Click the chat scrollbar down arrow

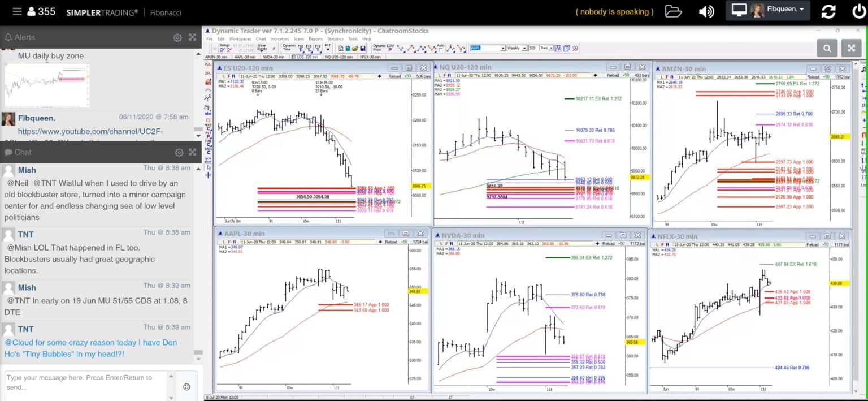[x=198, y=360]
